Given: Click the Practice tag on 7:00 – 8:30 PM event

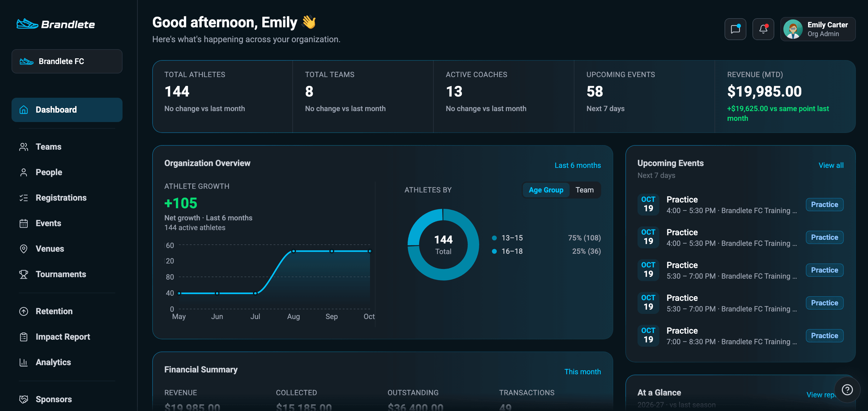Looking at the screenshot, I should pyautogui.click(x=824, y=336).
